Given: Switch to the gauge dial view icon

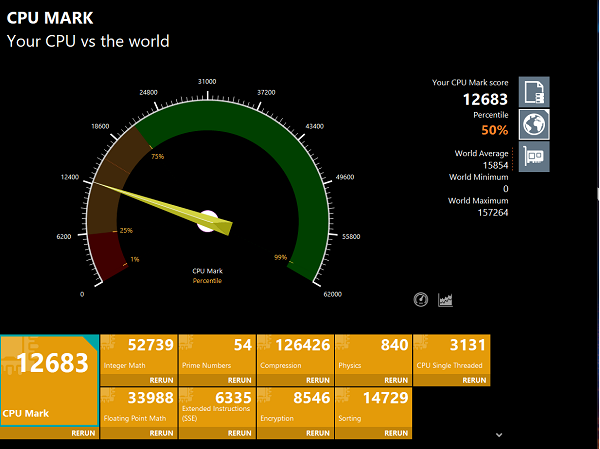Looking at the screenshot, I should tap(421, 299).
